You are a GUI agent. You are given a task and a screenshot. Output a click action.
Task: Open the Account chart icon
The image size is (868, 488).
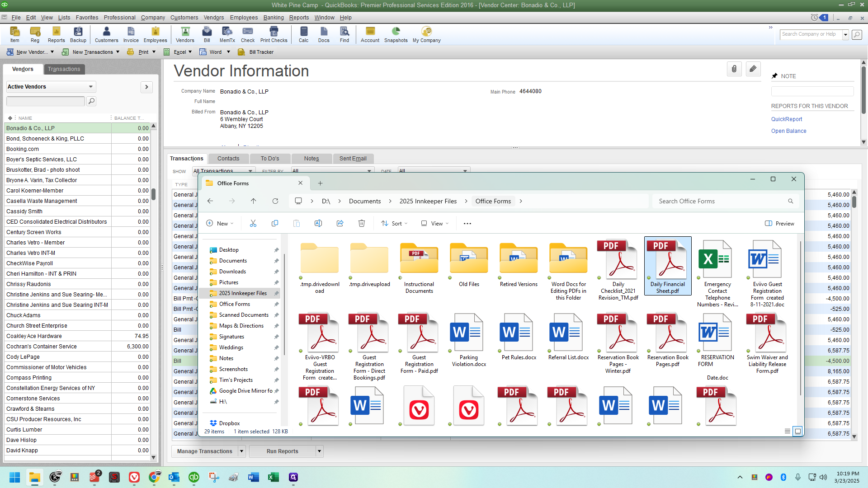pos(370,34)
